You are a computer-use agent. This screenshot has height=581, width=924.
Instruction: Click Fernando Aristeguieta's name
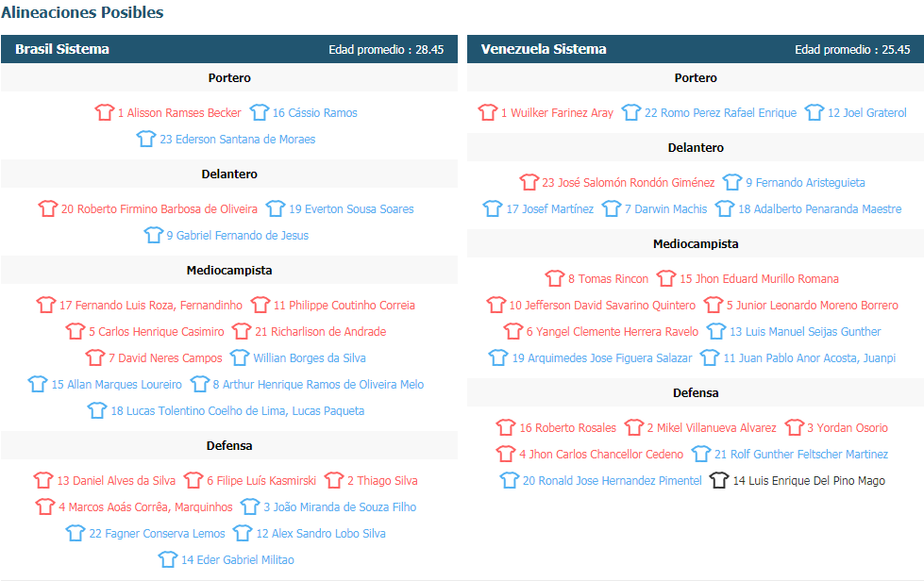coord(805,182)
